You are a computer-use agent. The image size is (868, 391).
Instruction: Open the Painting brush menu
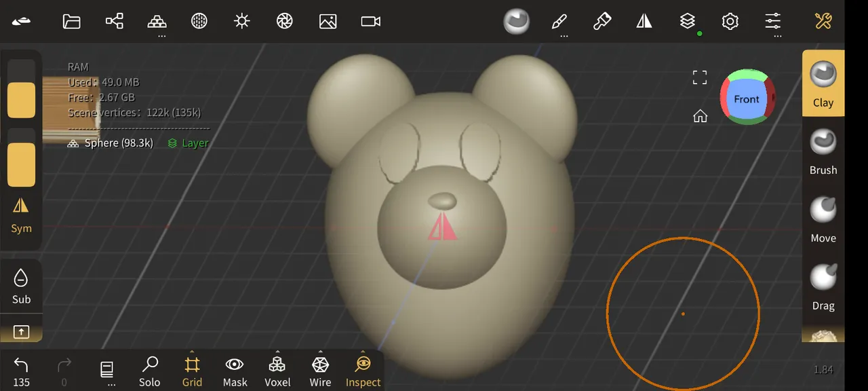click(x=601, y=21)
